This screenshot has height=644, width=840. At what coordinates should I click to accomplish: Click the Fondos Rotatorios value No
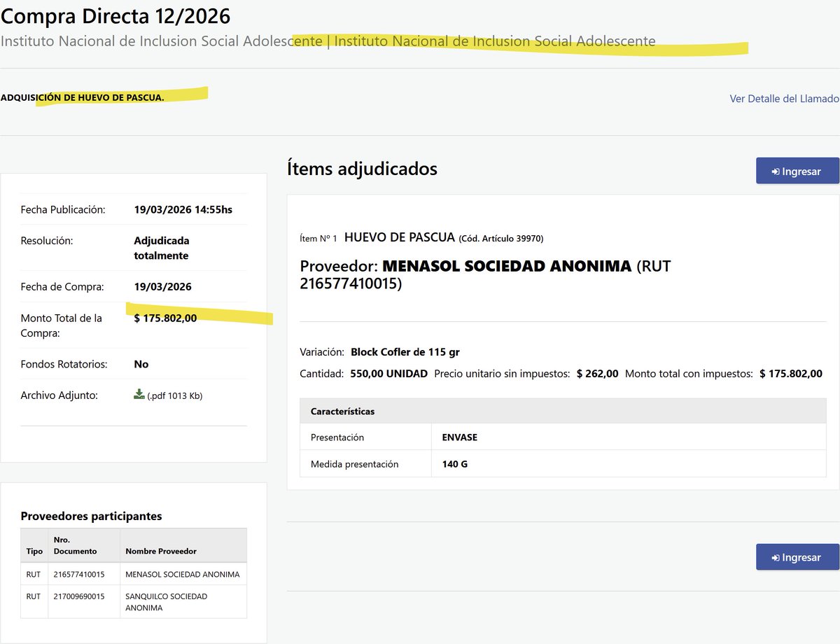pyautogui.click(x=141, y=364)
